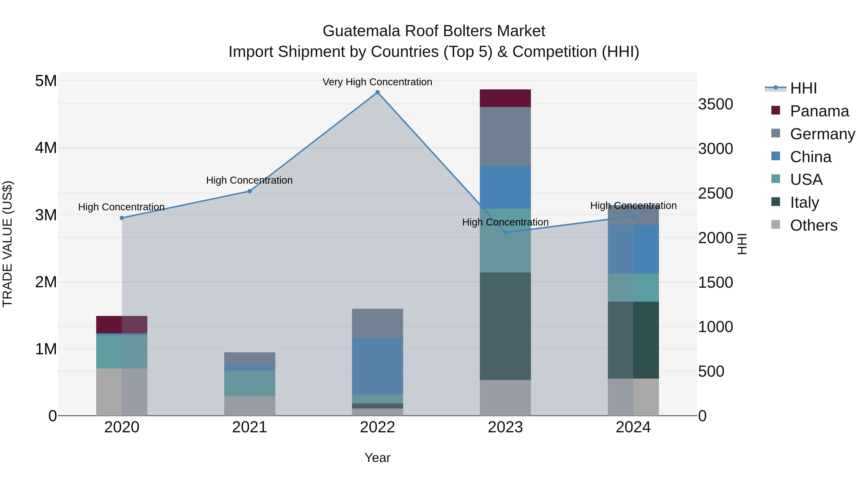Click the 2024 x-axis label
Screen dimensions: 868x488
click(633, 427)
